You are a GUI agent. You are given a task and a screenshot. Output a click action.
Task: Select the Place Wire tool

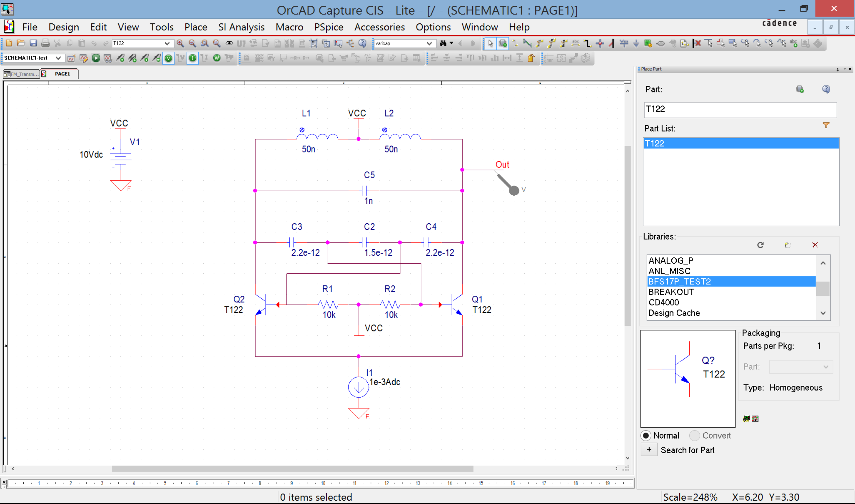[x=515, y=43]
